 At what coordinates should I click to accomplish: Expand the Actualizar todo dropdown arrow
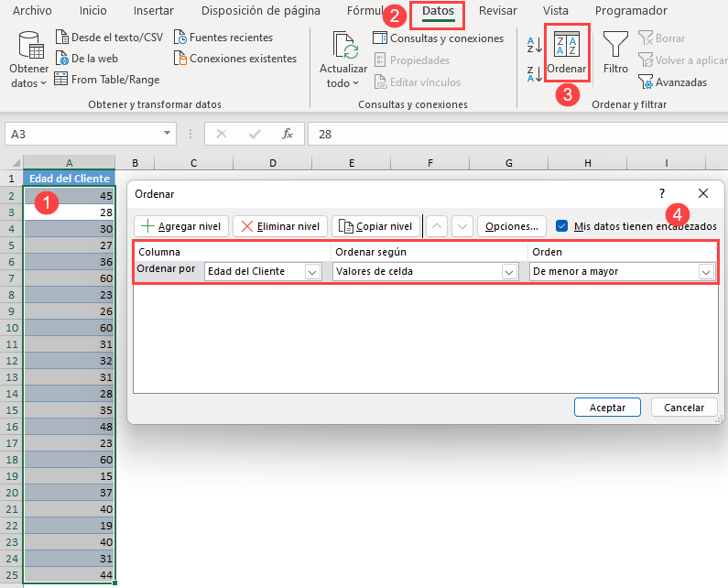pyautogui.click(x=355, y=83)
